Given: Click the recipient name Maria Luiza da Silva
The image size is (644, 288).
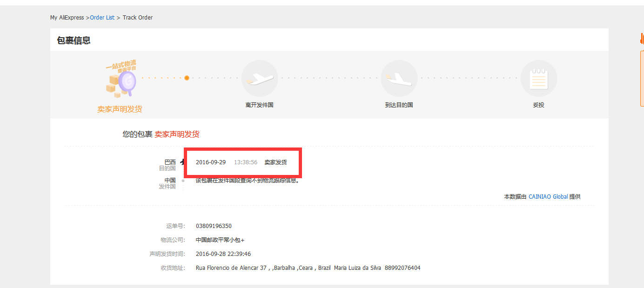Looking at the screenshot, I should pyautogui.click(x=357, y=268).
